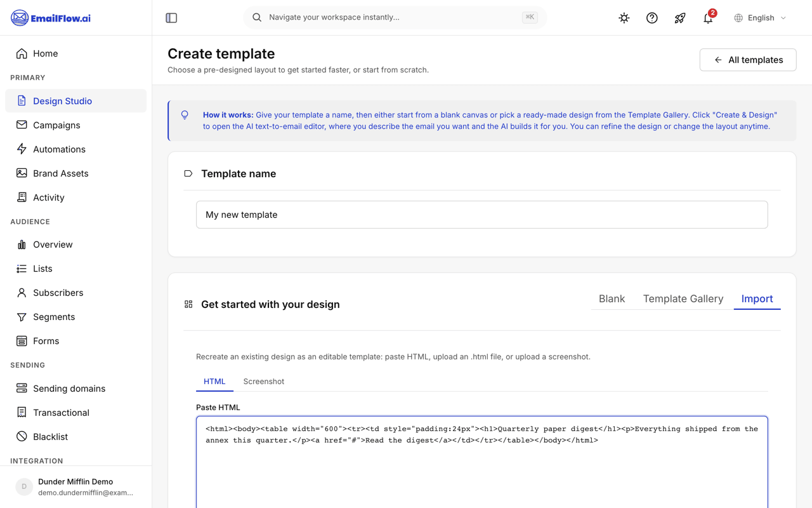The image size is (812, 508).
Task: Open the English language dropdown
Action: pyautogui.click(x=760, y=18)
